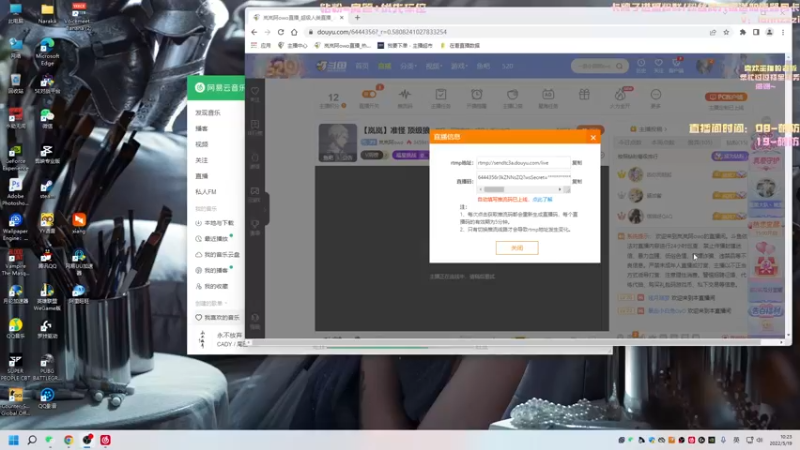Open Steam desktop shortcut
Image resolution: width=800 pixels, height=450 pixels.
pos(47,189)
